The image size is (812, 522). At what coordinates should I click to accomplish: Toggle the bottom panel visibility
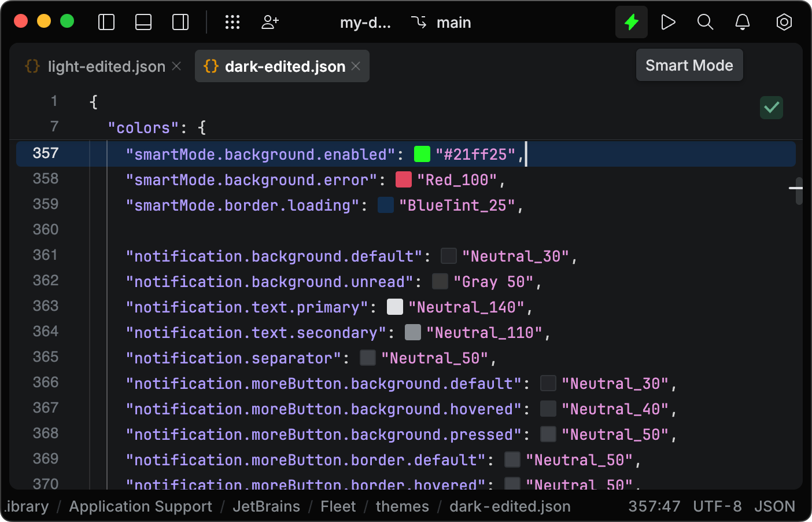(143, 21)
